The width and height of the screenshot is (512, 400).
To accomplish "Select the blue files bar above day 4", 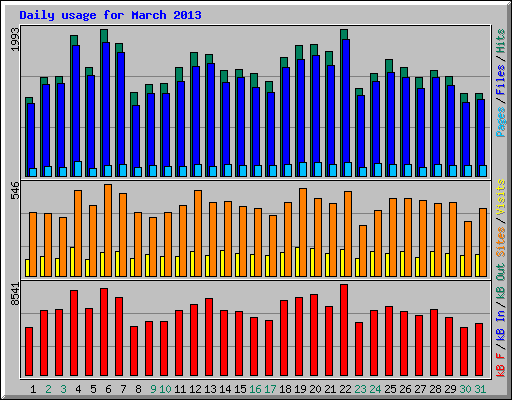I will (x=76, y=103).
